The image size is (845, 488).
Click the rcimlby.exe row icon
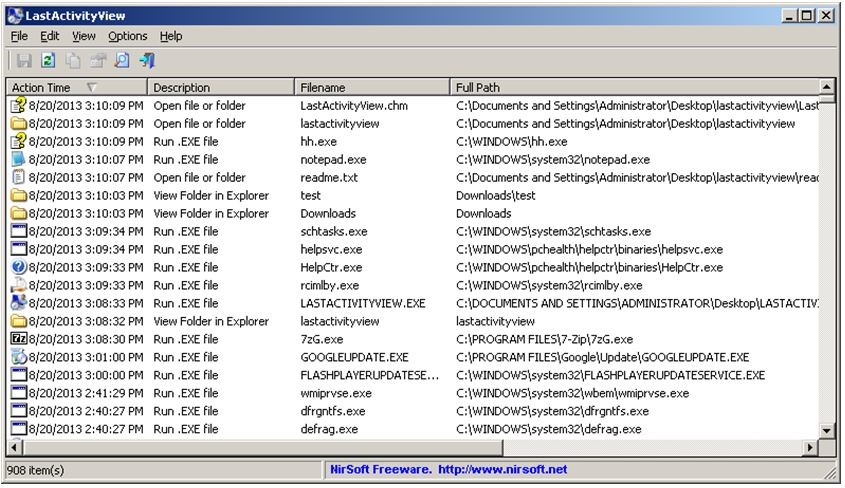tap(19, 285)
